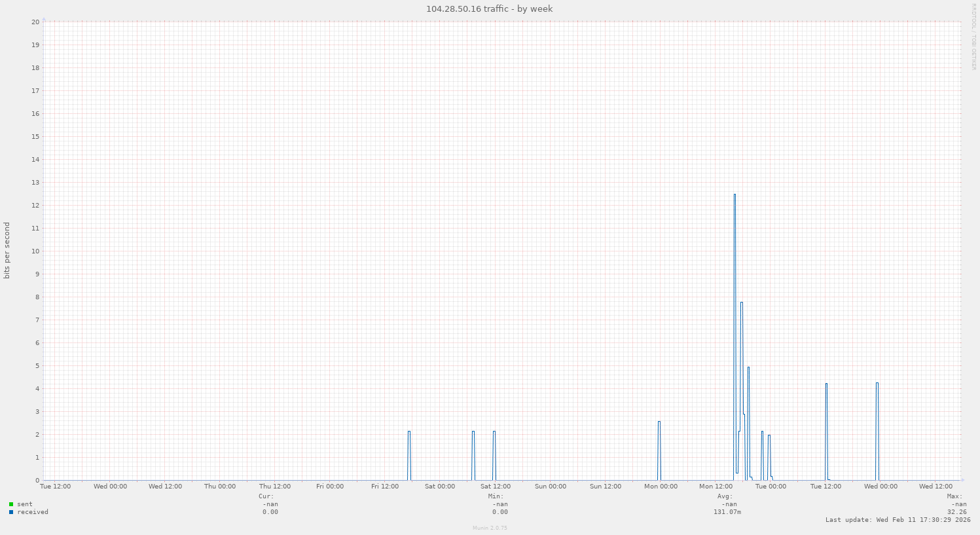Click the blue 'received' legend color swatch
The image size is (980, 535).
(x=11, y=512)
